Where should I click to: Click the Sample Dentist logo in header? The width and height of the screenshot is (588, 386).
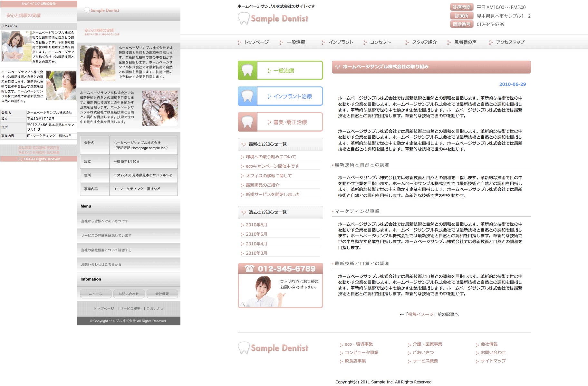273,18
